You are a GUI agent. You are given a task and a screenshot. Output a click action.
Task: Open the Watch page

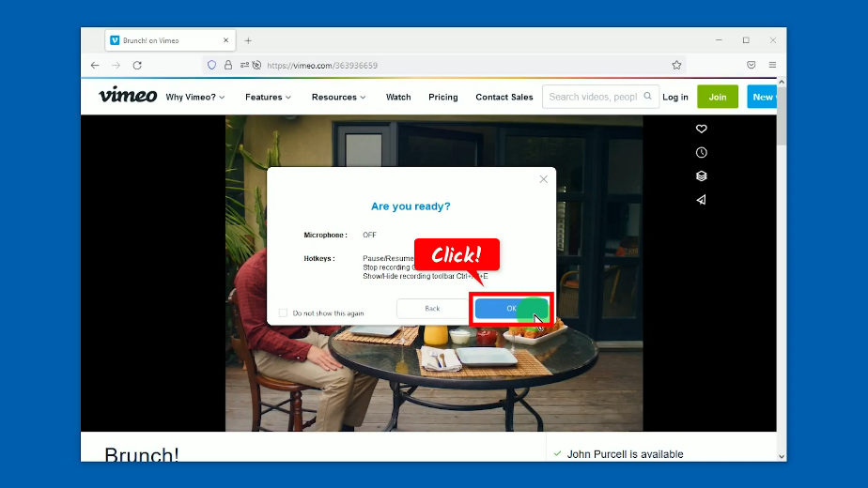click(x=398, y=97)
